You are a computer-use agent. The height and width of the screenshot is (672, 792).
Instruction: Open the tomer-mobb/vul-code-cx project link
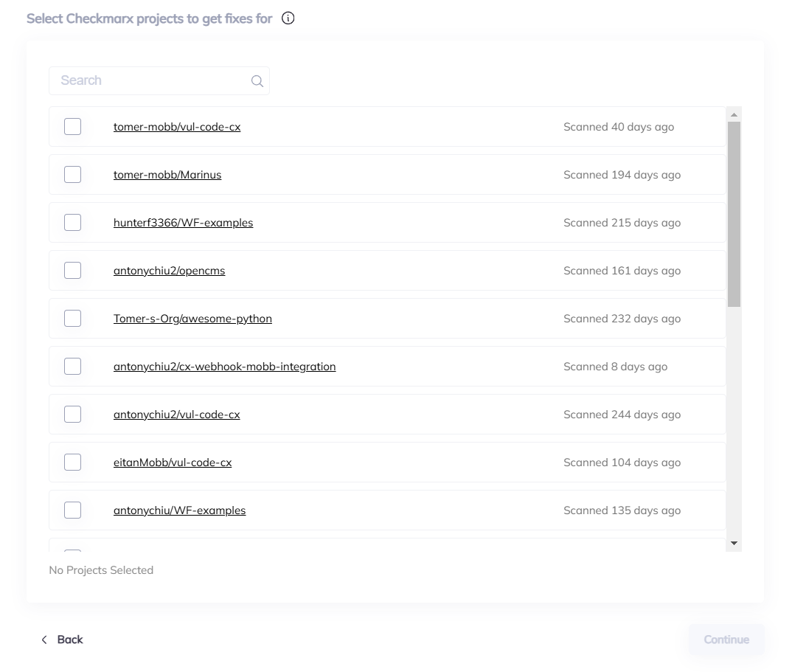(x=177, y=127)
